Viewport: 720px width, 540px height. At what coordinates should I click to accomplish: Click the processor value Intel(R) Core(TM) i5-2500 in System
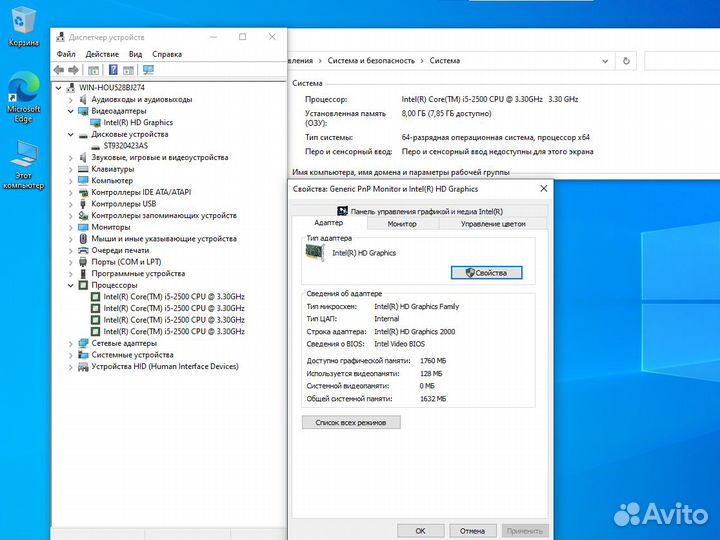pyautogui.click(x=489, y=99)
